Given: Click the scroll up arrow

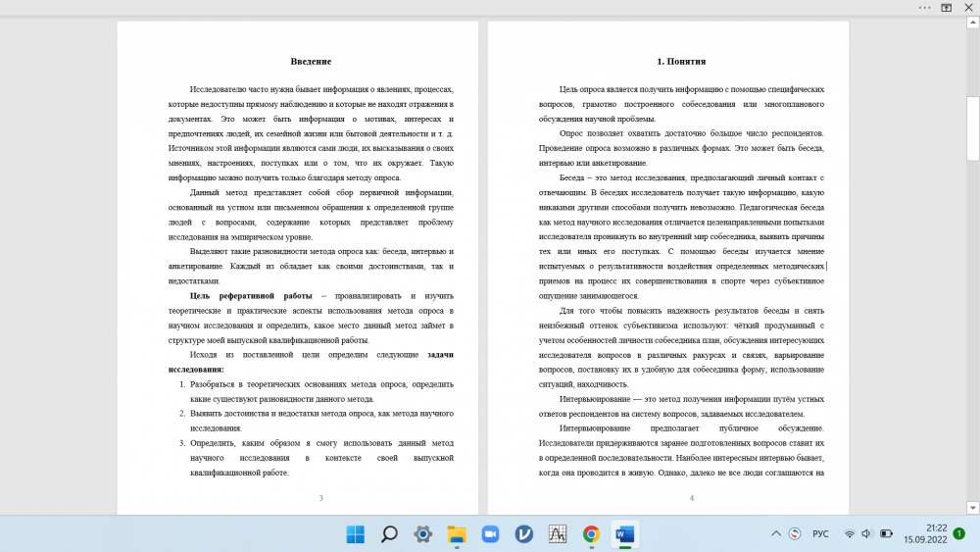Looking at the screenshot, I should 972,25.
